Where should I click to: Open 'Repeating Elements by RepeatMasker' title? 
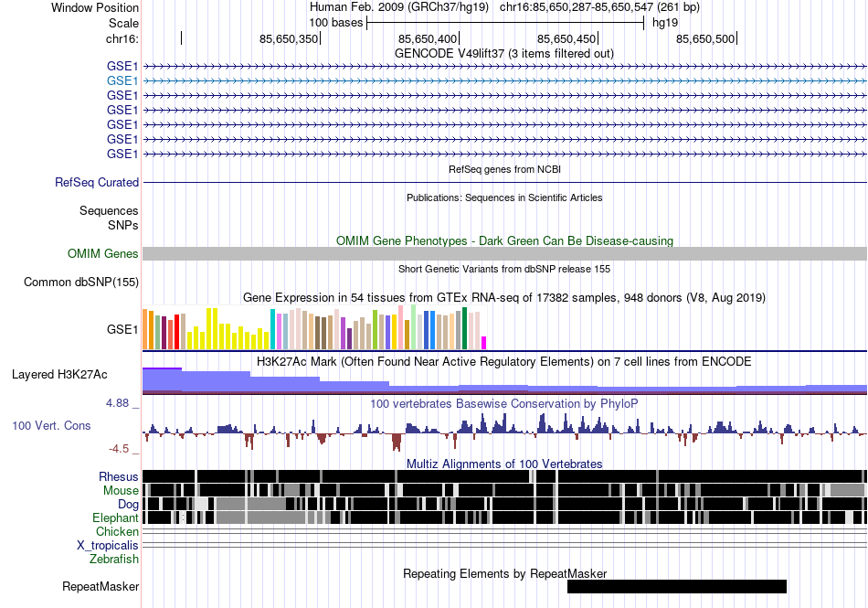click(504, 573)
